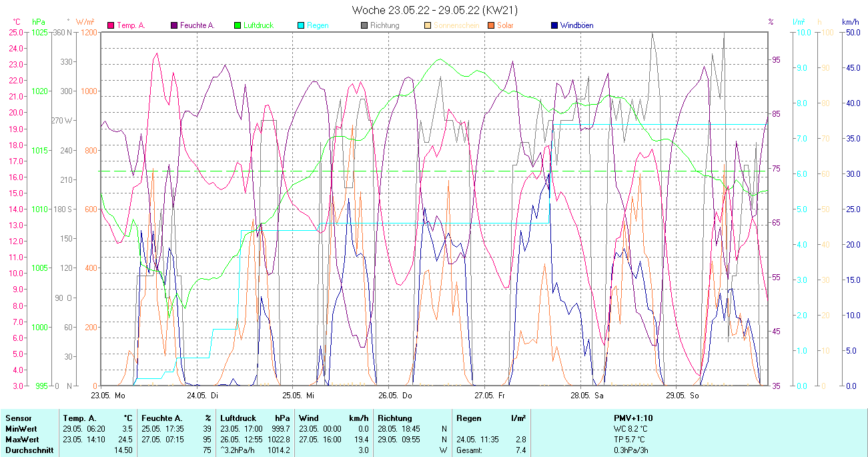This screenshot has height=457, width=868.
Task: Click the average wind direction 'W'
Action: (x=443, y=451)
